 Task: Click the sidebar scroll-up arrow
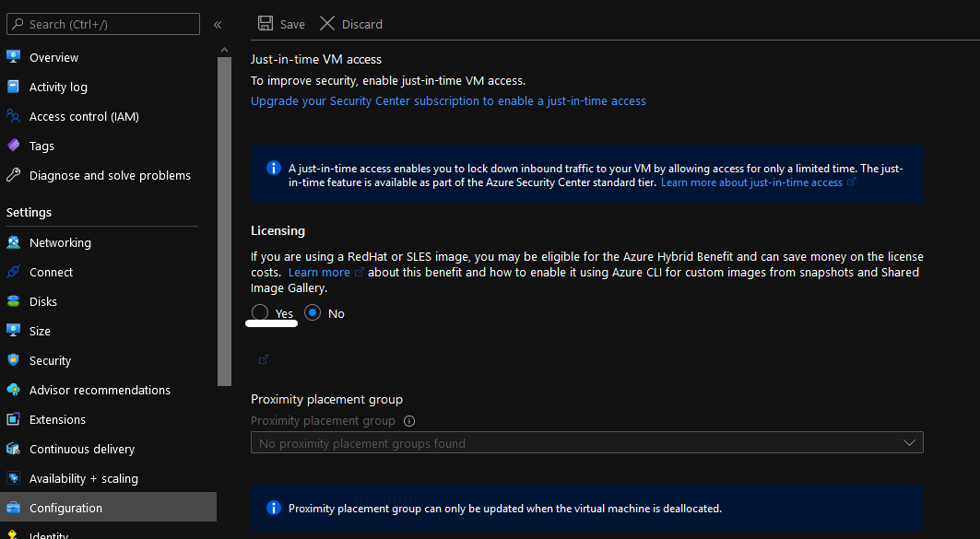pos(224,50)
